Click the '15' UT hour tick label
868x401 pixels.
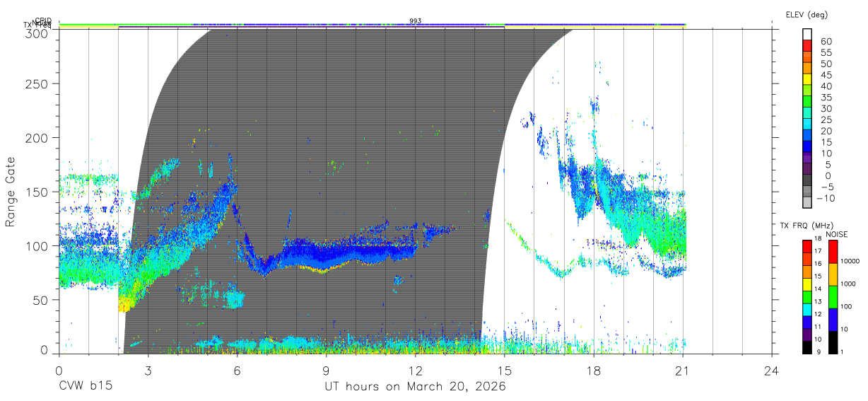click(x=505, y=370)
